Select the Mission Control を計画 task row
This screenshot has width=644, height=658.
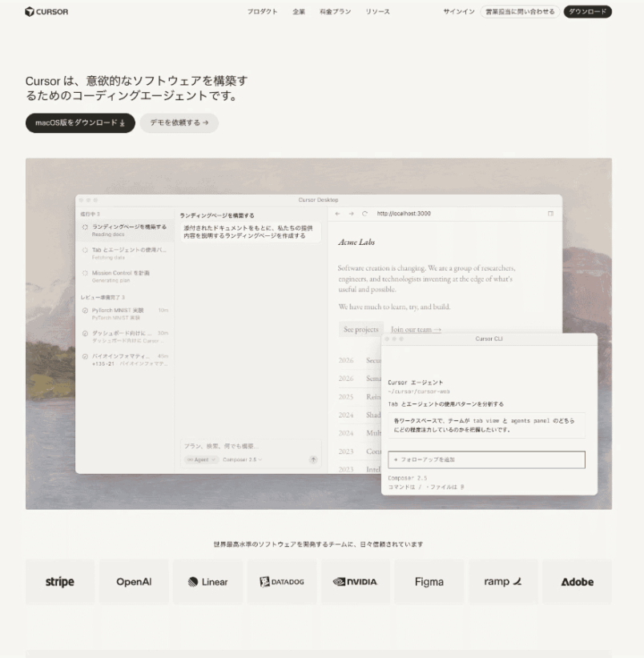point(125,276)
